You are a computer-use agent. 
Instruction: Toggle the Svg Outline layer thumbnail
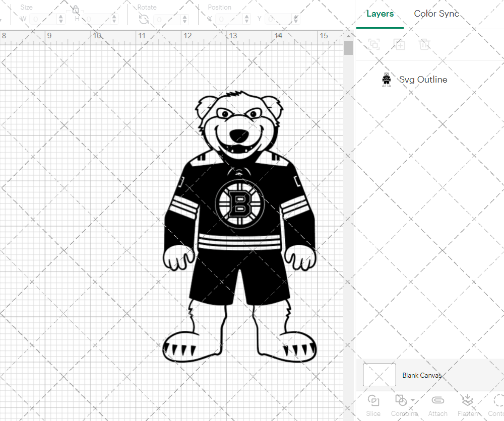pos(386,79)
